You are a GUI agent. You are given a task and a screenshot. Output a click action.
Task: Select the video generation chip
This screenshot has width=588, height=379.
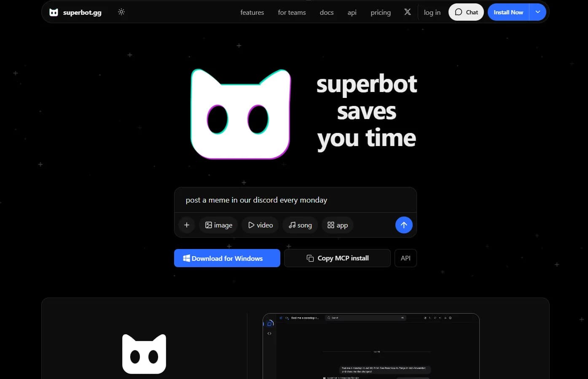(x=260, y=225)
